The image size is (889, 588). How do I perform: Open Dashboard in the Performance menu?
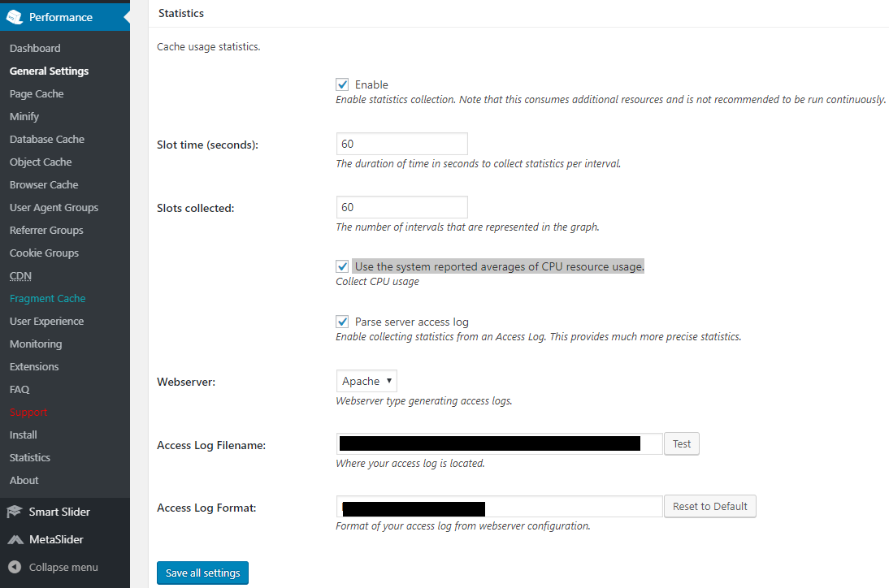35,48
